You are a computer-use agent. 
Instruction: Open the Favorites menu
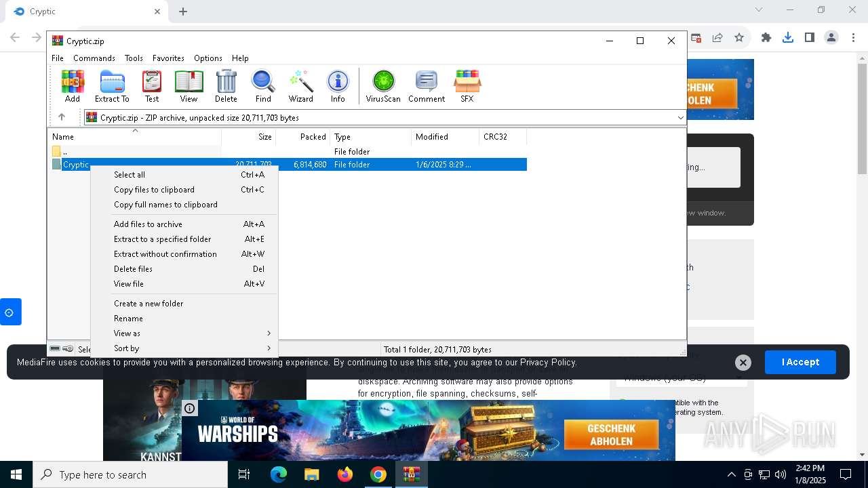pos(168,58)
